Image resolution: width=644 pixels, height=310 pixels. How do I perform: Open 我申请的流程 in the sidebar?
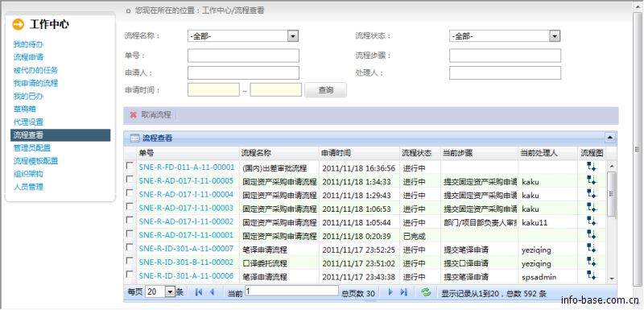(x=35, y=83)
